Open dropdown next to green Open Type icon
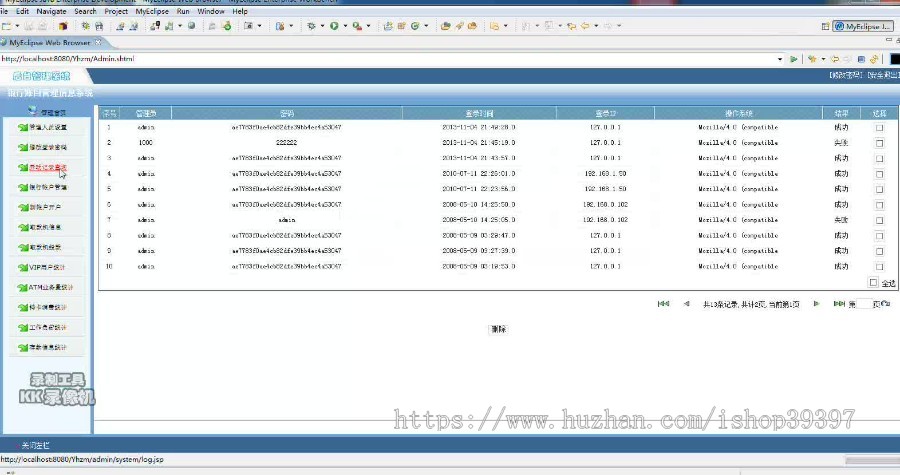 426,26
